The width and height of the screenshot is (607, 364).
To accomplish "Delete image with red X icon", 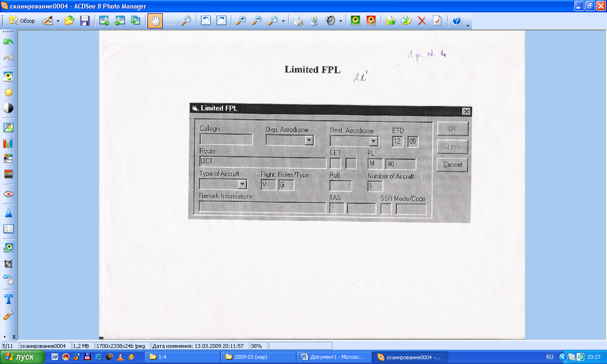I will pos(422,21).
